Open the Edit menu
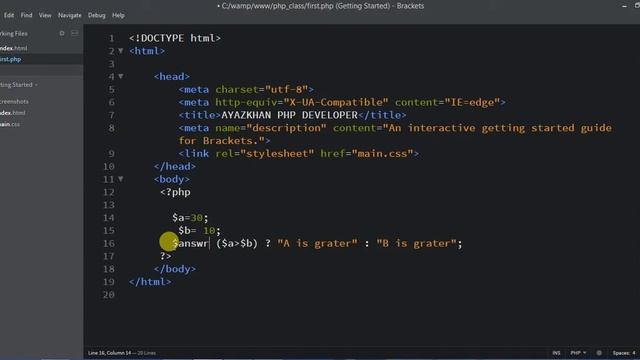Image resolution: width=640 pixels, height=360 pixels. [9, 15]
